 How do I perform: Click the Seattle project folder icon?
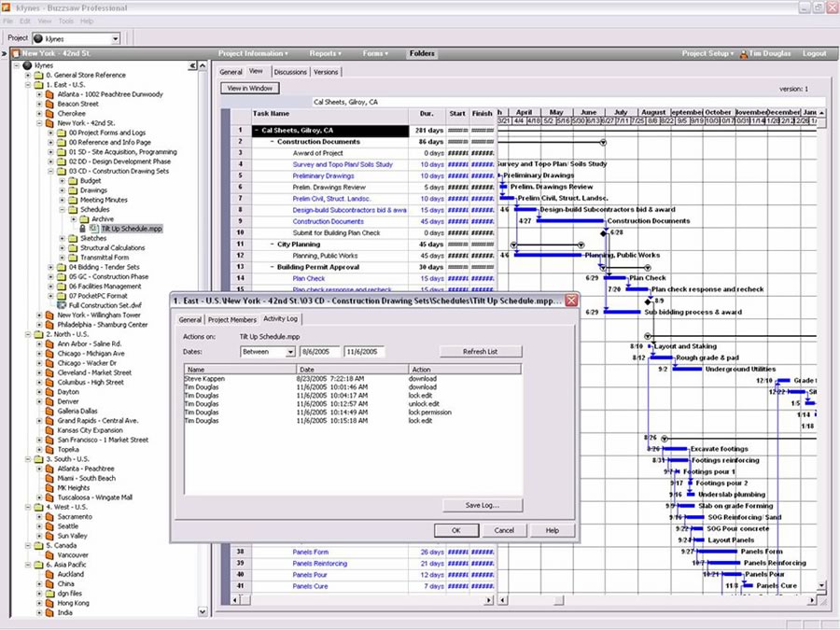[x=49, y=526]
